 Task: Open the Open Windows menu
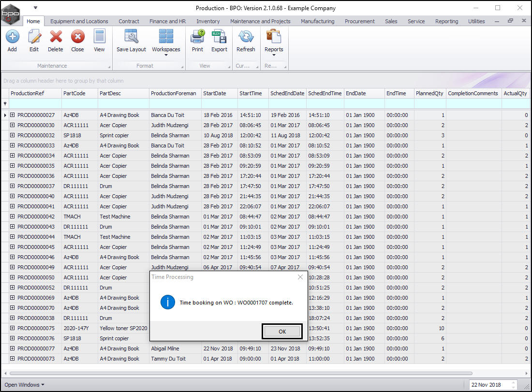tap(24, 385)
